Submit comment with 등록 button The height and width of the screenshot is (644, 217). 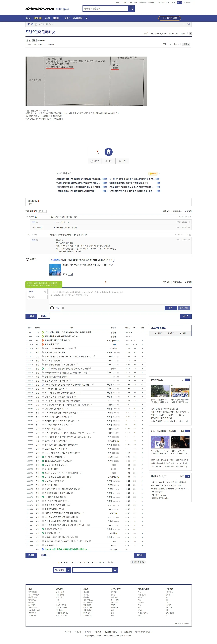pyautogui.click(x=171, y=308)
